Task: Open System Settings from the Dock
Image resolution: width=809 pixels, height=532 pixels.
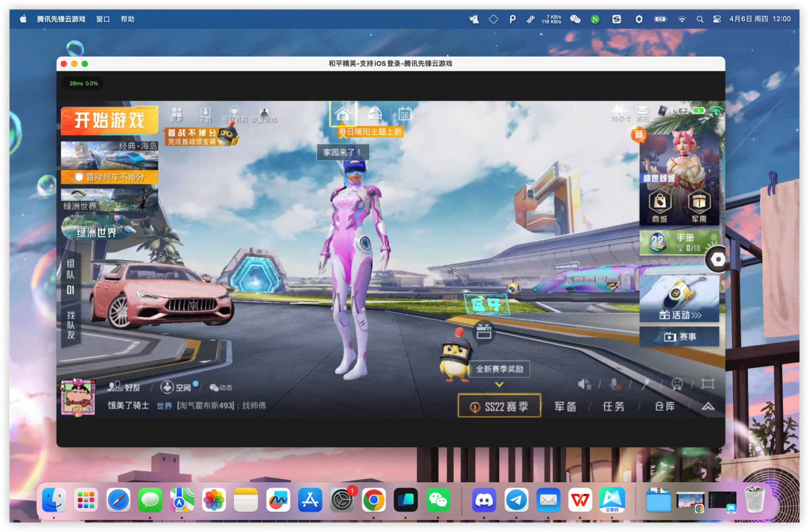Action: click(342, 500)
